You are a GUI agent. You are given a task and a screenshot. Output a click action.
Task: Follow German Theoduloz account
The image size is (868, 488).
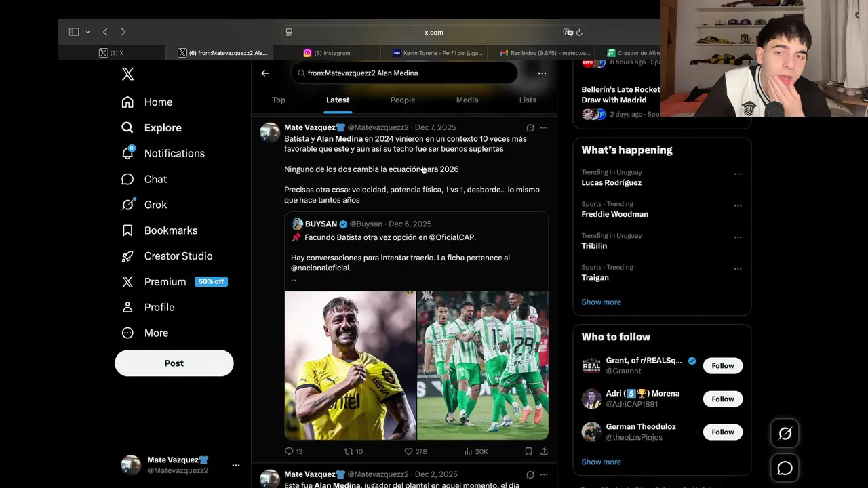(x=723, y=432)
